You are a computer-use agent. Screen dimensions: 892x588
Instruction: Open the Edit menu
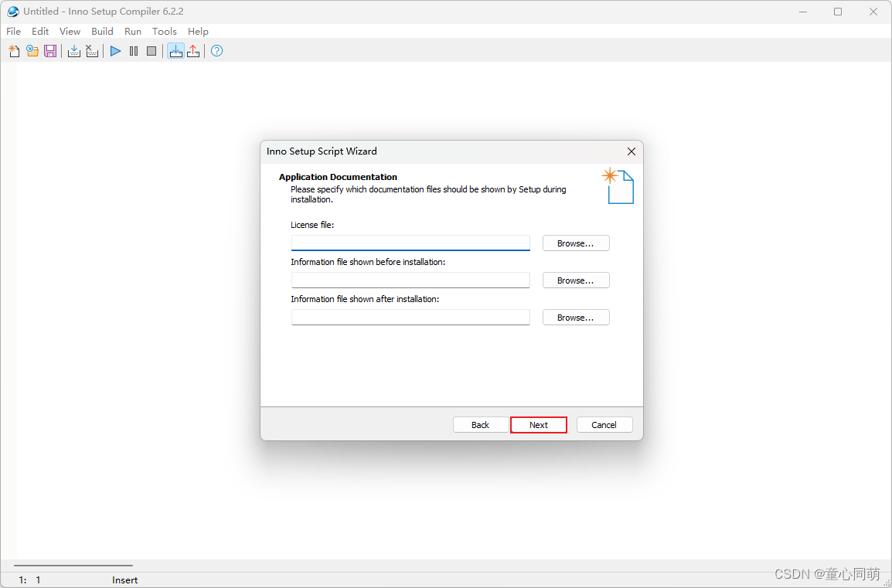click(x=40, y=31)
